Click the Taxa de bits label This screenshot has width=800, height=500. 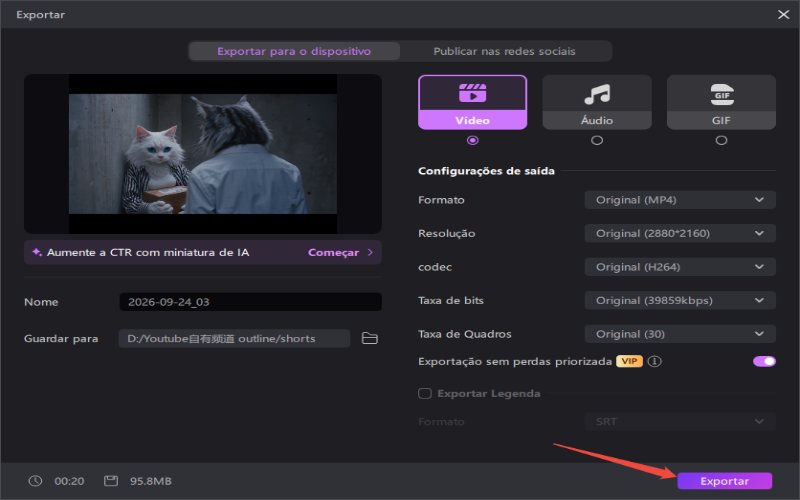(451, 301)
